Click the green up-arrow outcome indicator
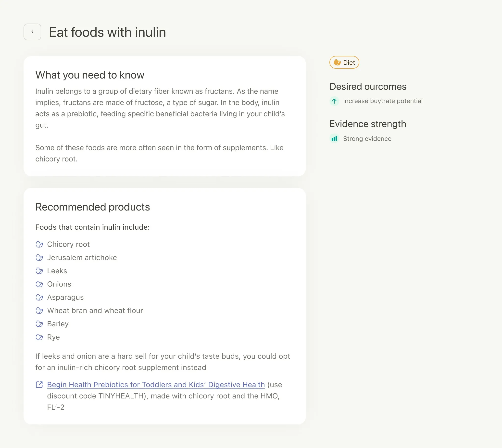The width and height of the screenshot is (502, 448). coord(334,101)
